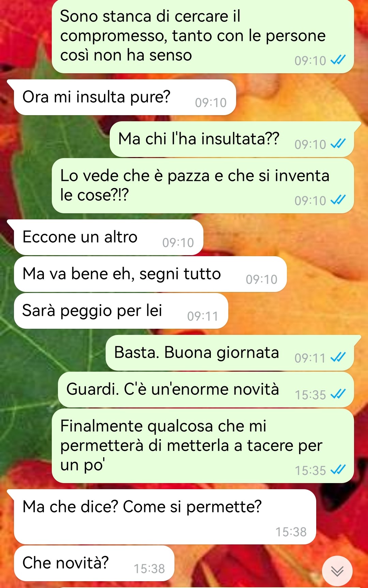The height and width of the screenshot is (588, 368).
Task: Tap read ticks on 'Sono stanca di cercare' message
Action: pos(338,60)
